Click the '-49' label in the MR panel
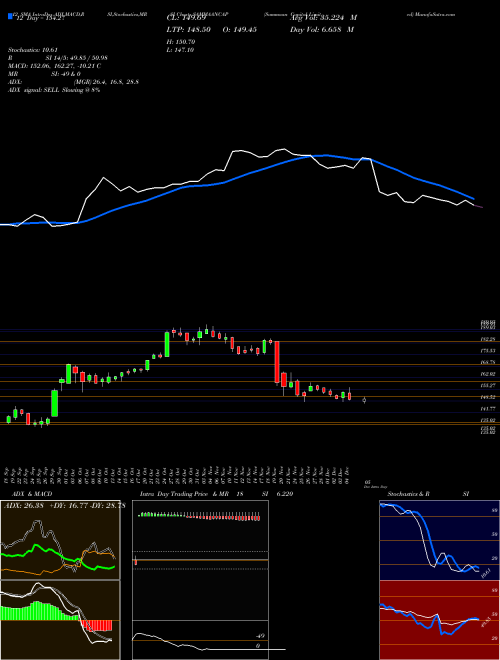Screen dimensions: 500x660 pos(261,636)
